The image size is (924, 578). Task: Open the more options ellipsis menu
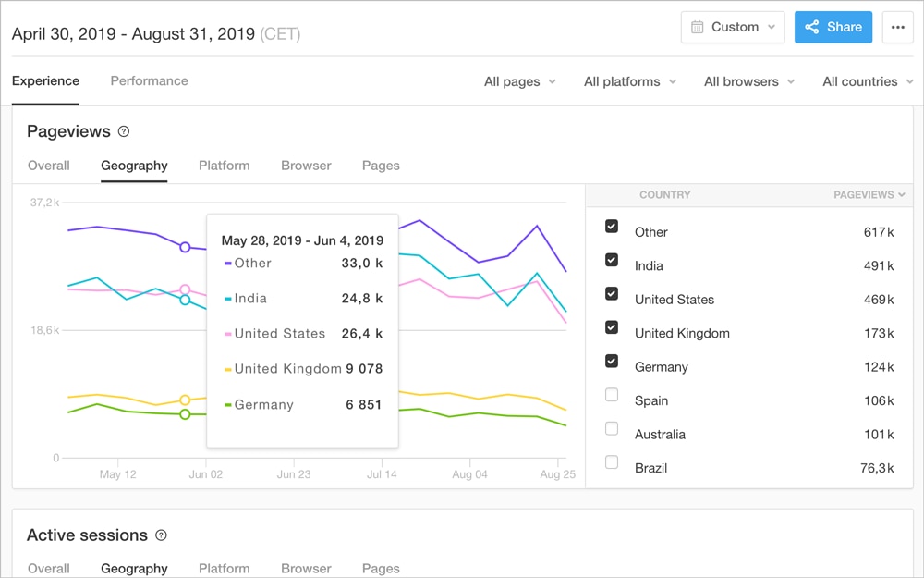coord(897,28)
